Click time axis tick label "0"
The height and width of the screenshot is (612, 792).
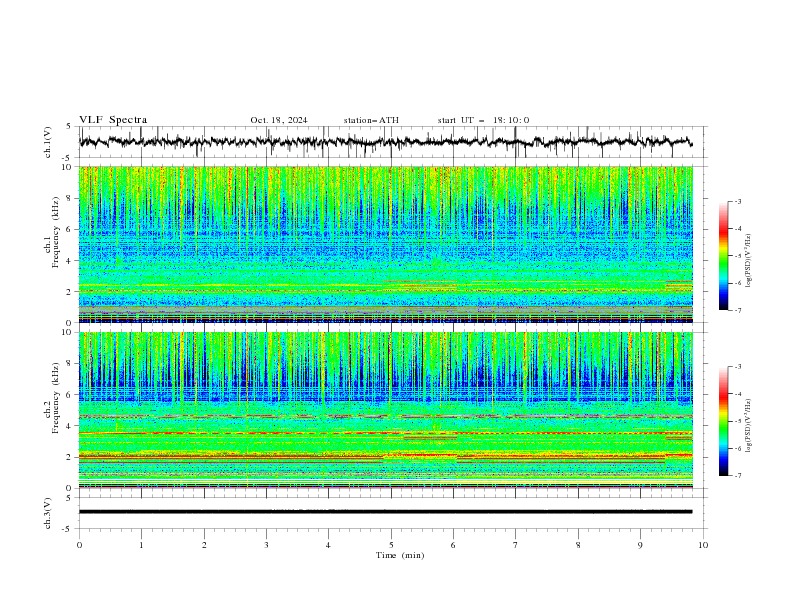(x=79, y=545)
